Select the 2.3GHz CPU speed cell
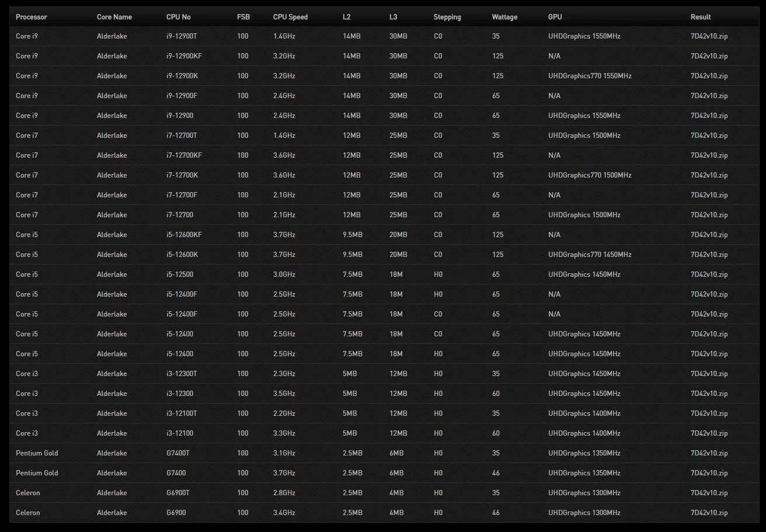The width and height of the screenshot is (766, 532). point(284,374)
